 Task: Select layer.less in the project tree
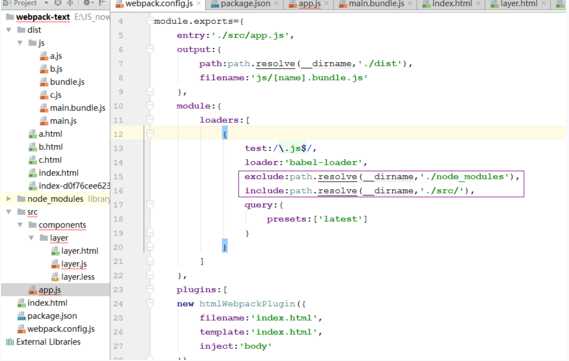[x=78, y=277]
